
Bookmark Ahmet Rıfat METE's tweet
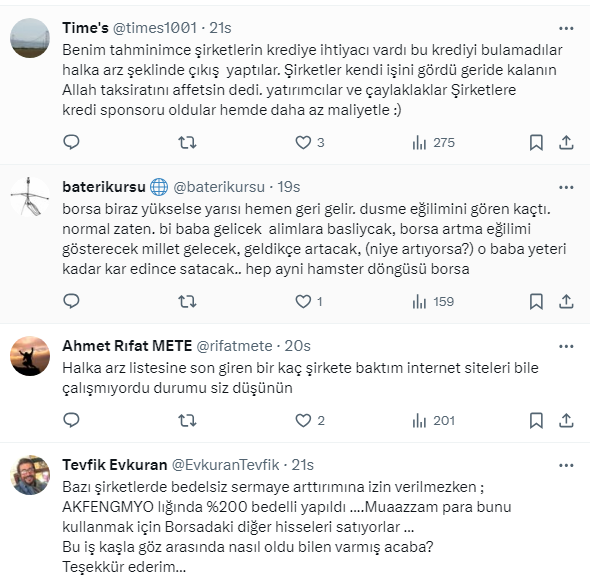click(x=536, y=421)
